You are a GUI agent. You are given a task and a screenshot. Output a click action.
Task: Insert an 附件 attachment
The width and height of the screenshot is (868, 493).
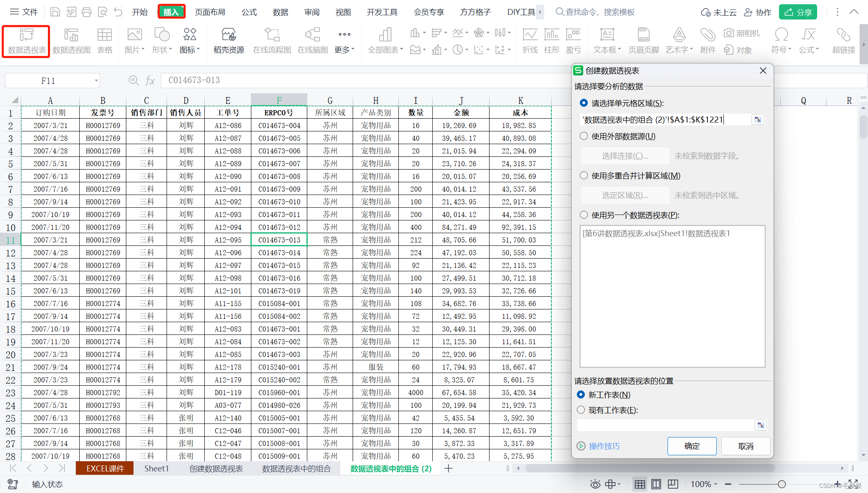click(708, 41)
